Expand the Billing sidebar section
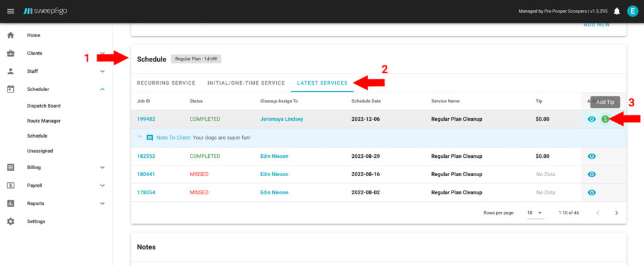This screenshot has width=644, height=266. (103, 167)
